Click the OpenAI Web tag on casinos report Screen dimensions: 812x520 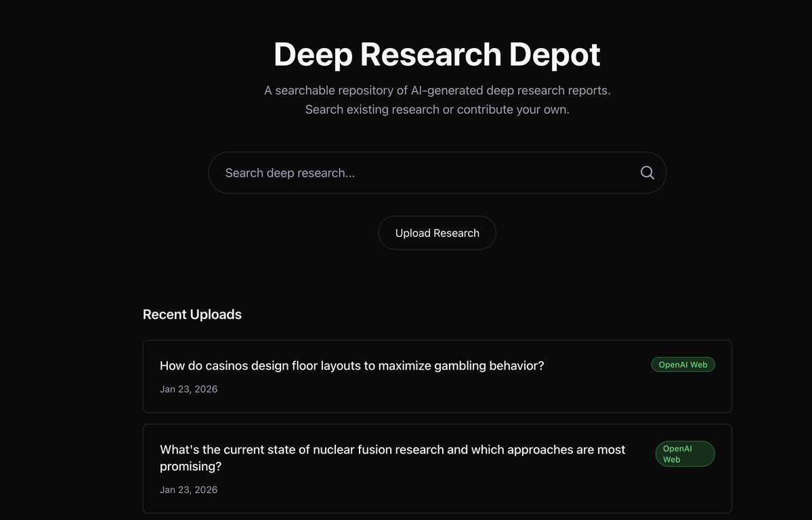point(683,365)
